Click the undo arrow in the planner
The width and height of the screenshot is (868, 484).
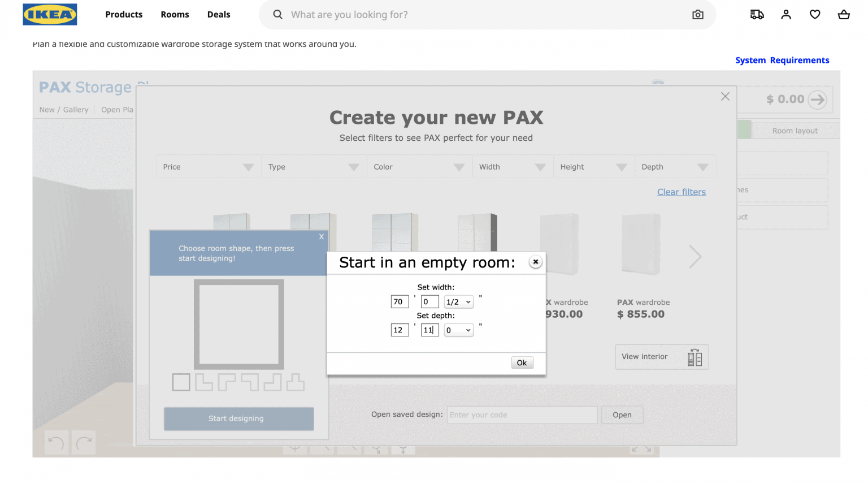click(55, 442)
